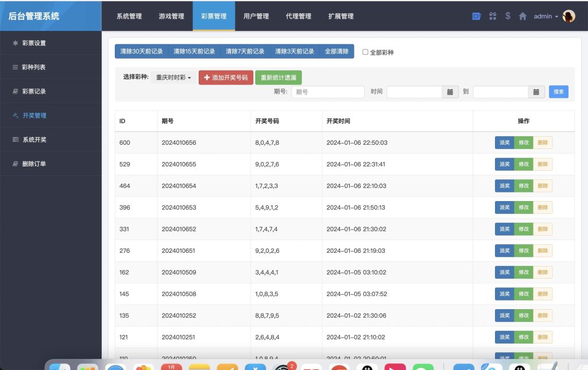Click the dollar sign icon

point(507,16)
